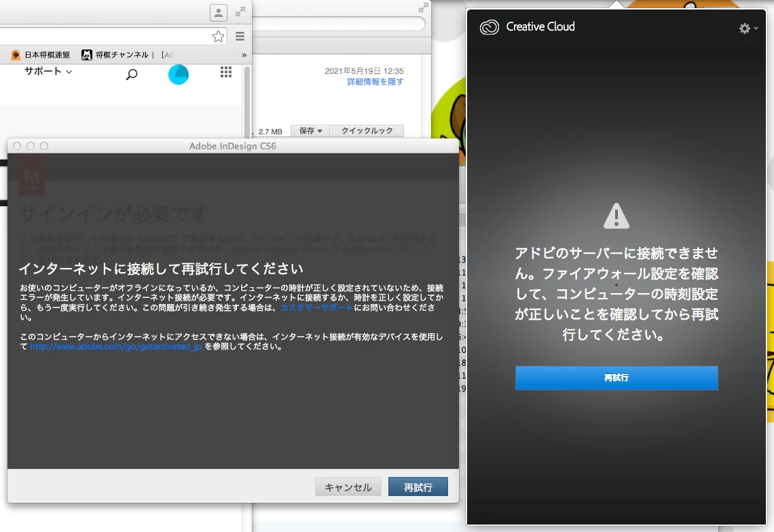Click the browser page vertical scrollbar
The image size is (774, 532).
click(x=247, y=101)
